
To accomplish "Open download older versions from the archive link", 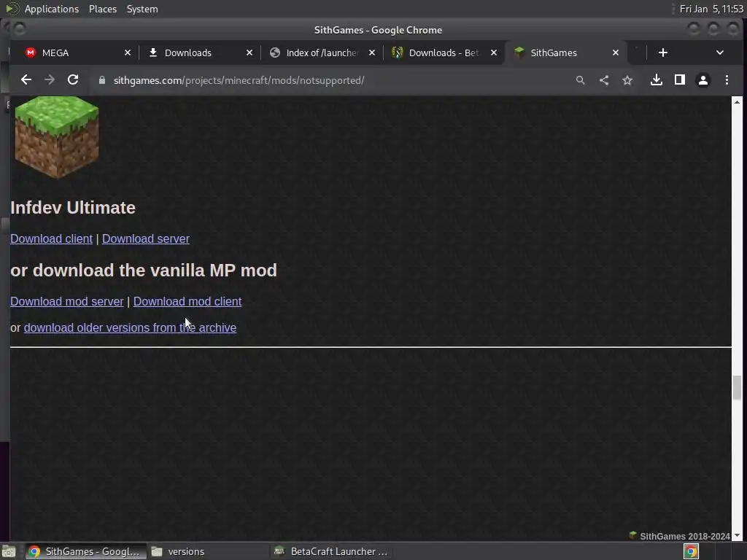I will coord(130,327).
